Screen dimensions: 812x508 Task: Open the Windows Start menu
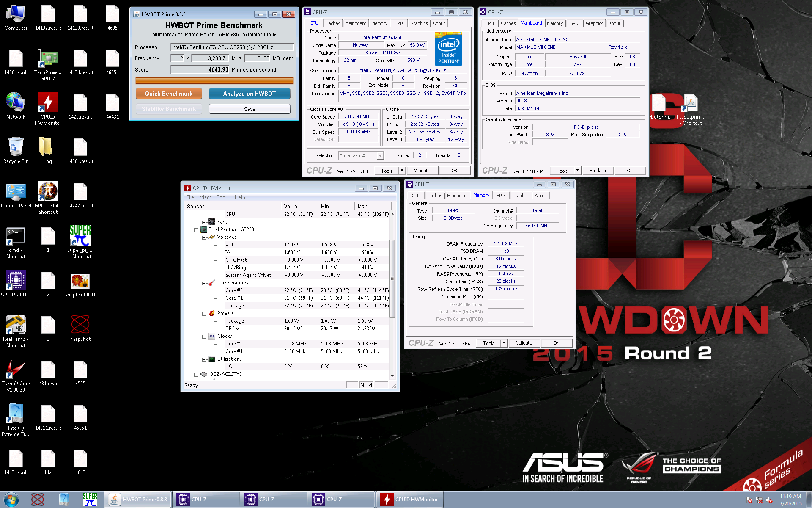tap(11, 500)
